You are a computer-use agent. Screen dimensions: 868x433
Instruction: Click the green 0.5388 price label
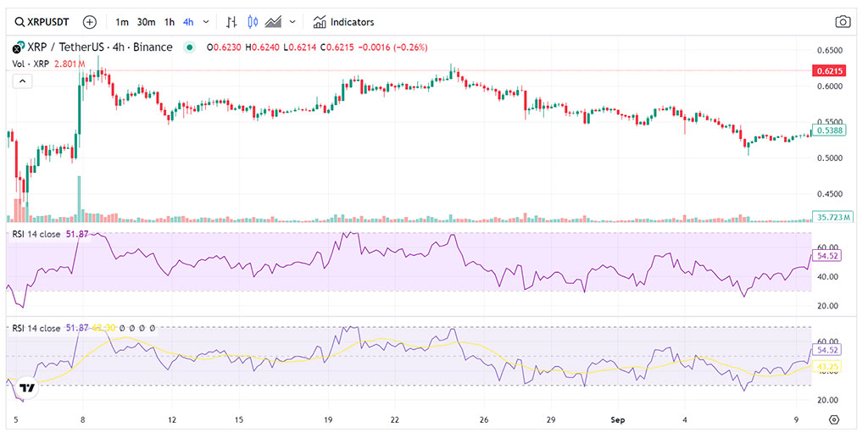pos(828,131)
